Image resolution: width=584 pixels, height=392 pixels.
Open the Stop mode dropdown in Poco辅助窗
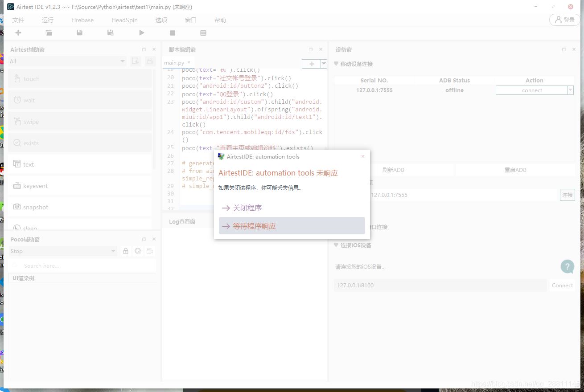click(63, 251)
